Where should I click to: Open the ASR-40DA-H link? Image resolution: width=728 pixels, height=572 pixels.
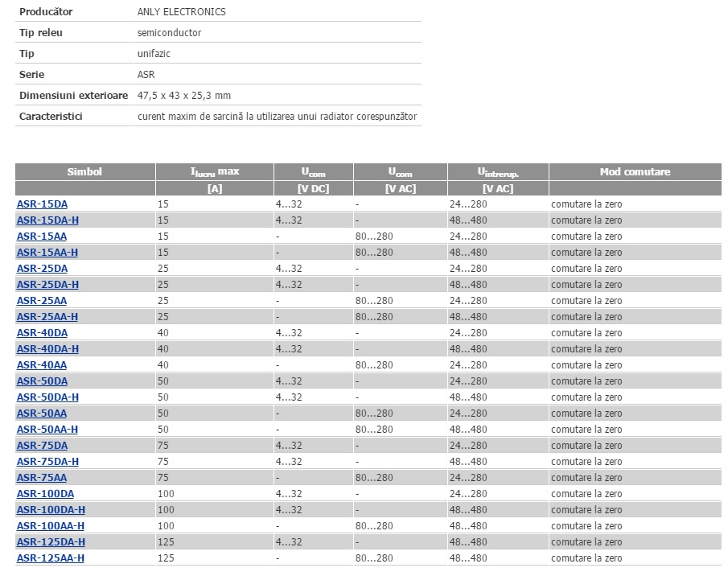click(x=47, y=349)
